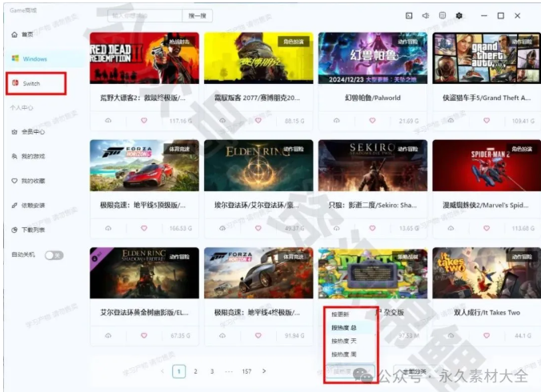Download Forza Horizon 5 via cloud icon
Screen dimensions: 541x392
[108, 228]
